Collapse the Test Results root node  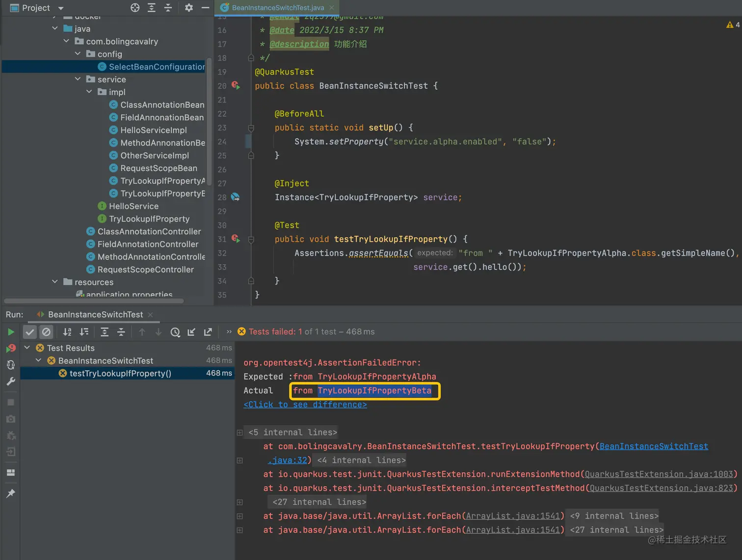(x=27, y=348)
